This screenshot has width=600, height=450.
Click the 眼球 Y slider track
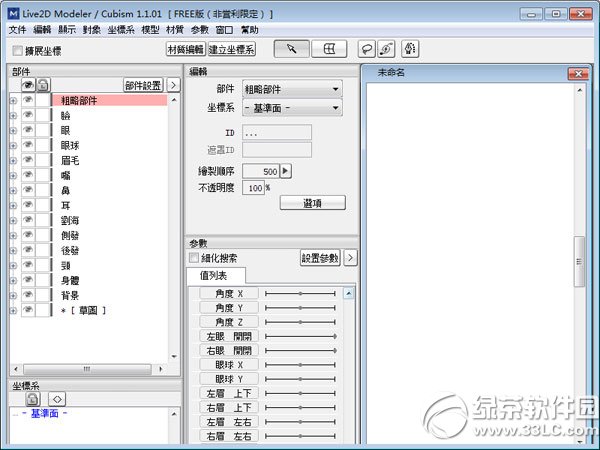[x=300, y=379]
